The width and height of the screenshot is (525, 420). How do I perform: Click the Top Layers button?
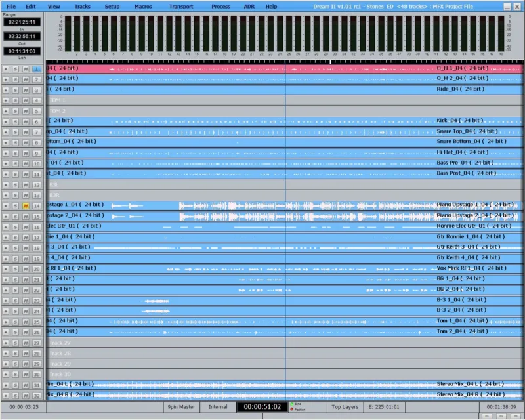(345, 407)
